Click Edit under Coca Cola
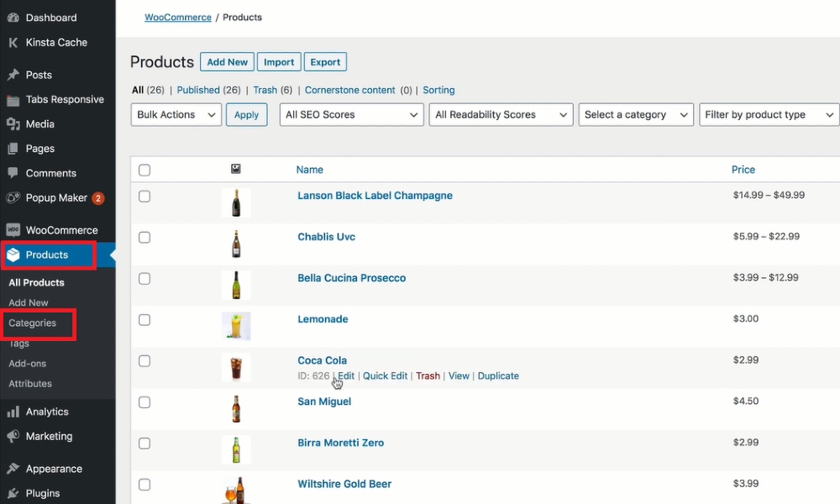Image resolution: width=840 pixels, height=504 pixels. pos(346,376)
